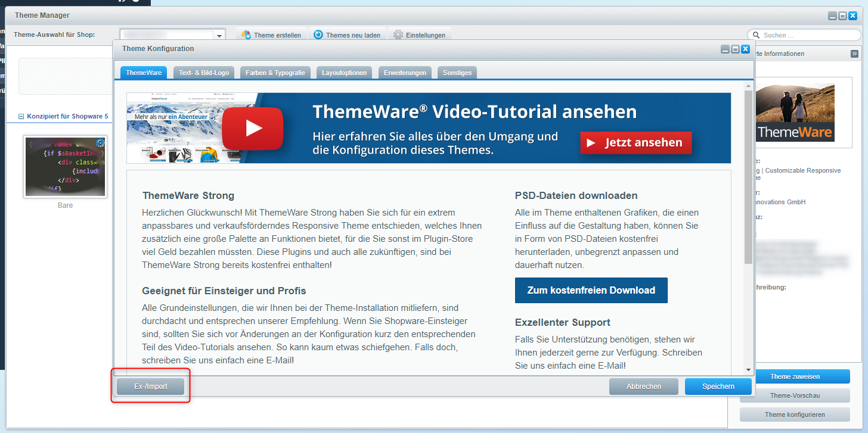Click the highlighted Ex-/Import button

point(150,386)
